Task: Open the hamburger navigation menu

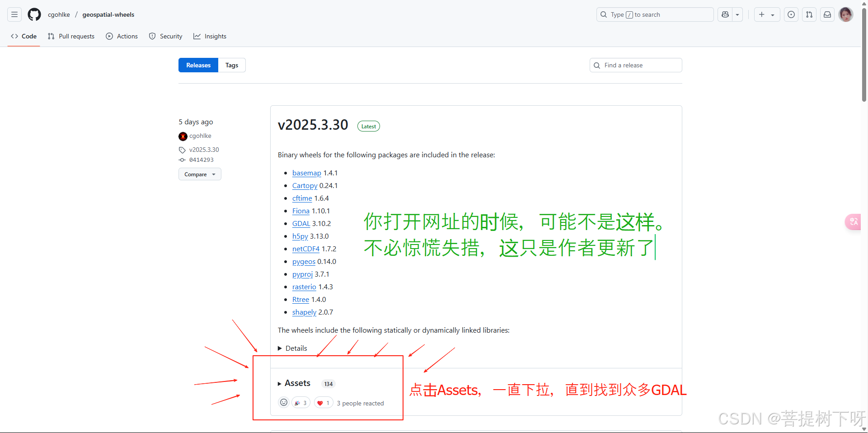Action: (x=14, y=14)
